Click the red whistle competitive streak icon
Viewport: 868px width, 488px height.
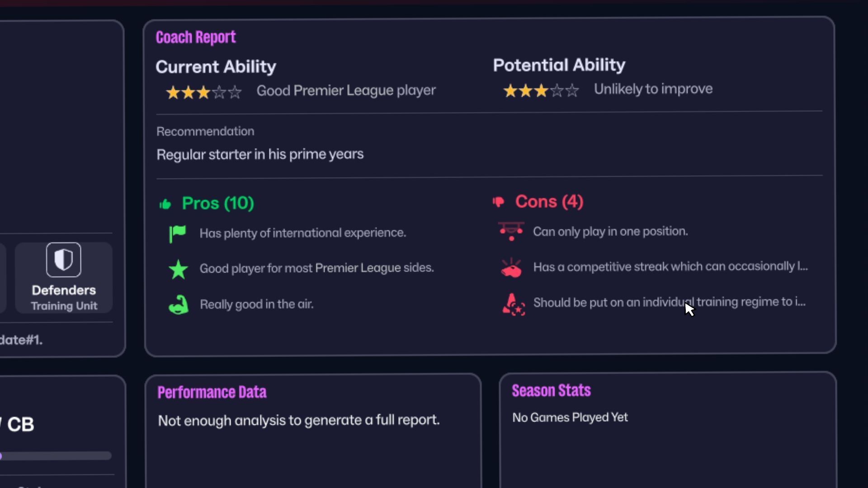(511, 267)
